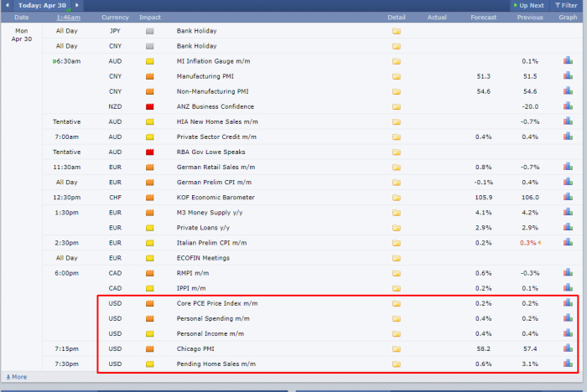Select the Private Loans y/y event
This screenshot has height=392, width=587.
[203, 228]
